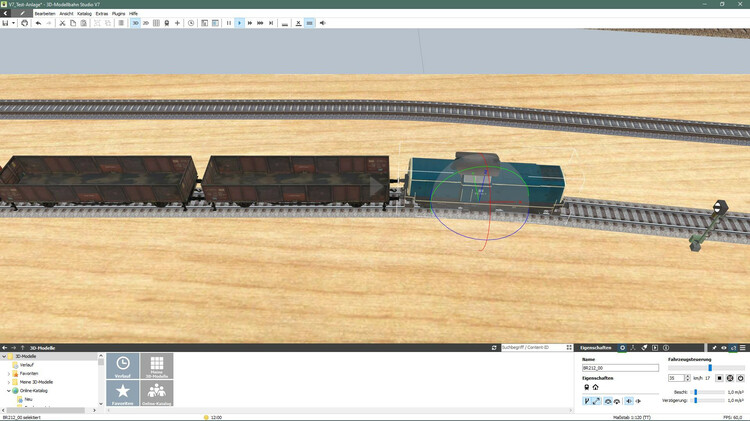Click the house icon under Eigenschaften
Screen dimensions: 750x421
596,387
